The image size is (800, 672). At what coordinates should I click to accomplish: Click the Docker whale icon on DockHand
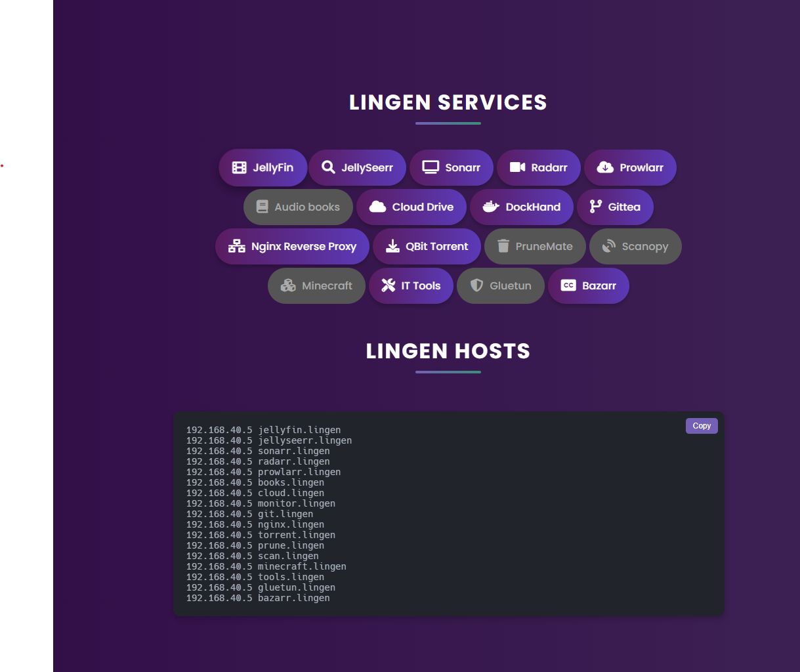pyautogui.click(x=491, y=207)
